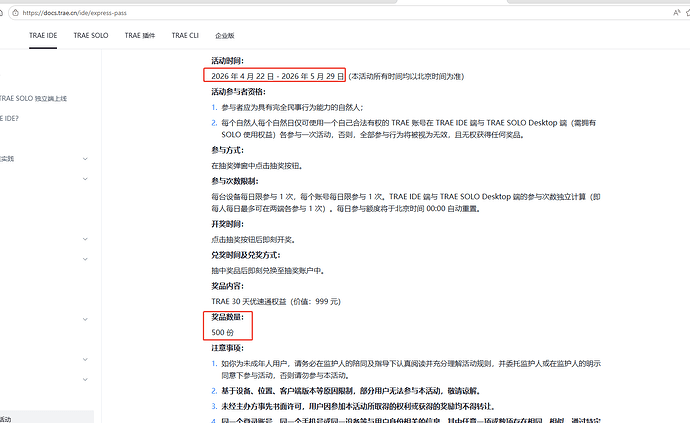Click the 活动时间 heading

[228, 61]
